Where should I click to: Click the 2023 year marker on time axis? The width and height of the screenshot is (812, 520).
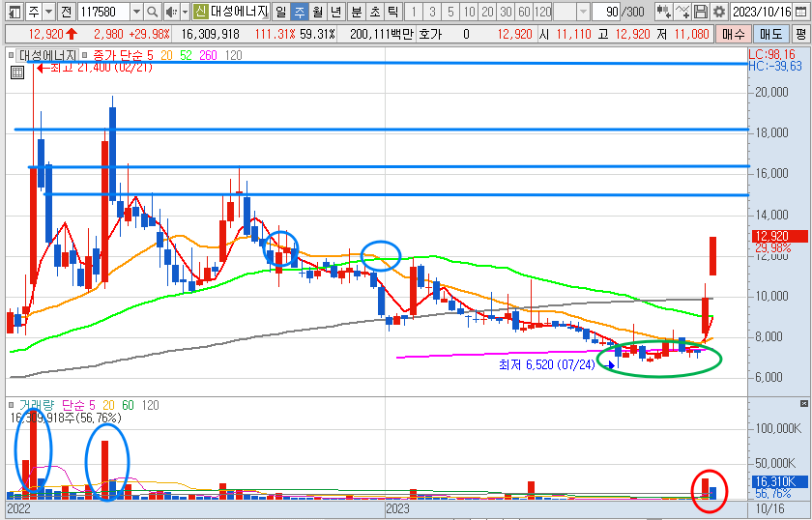click(x=397, y=508)
